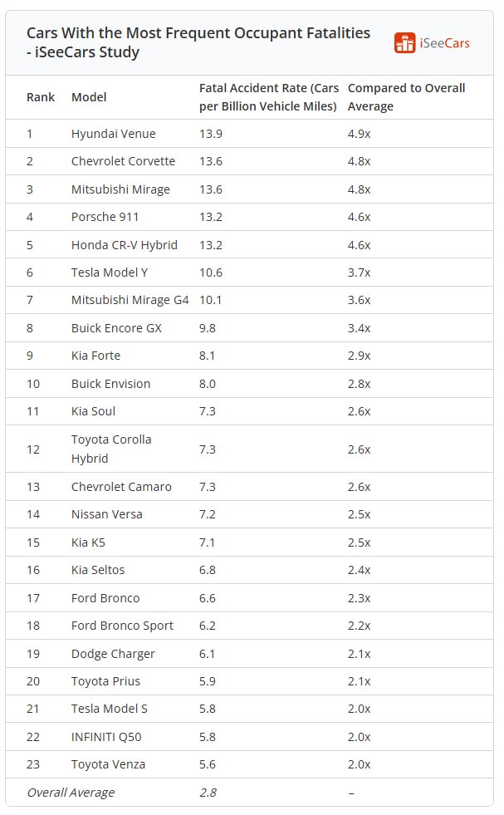Select the Porsche 911 model cell
The image size is (504, 815).
[105, 217]
